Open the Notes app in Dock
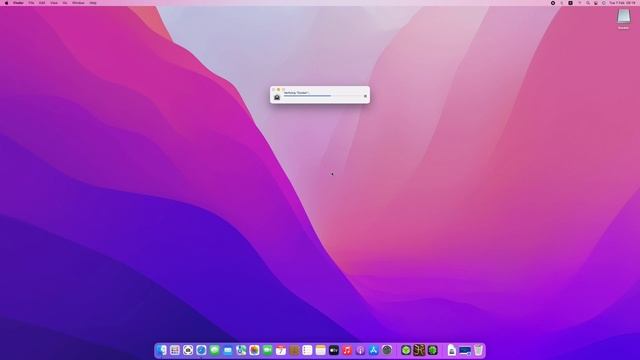This screenshot has height=360, width=640. coord(321,350)
